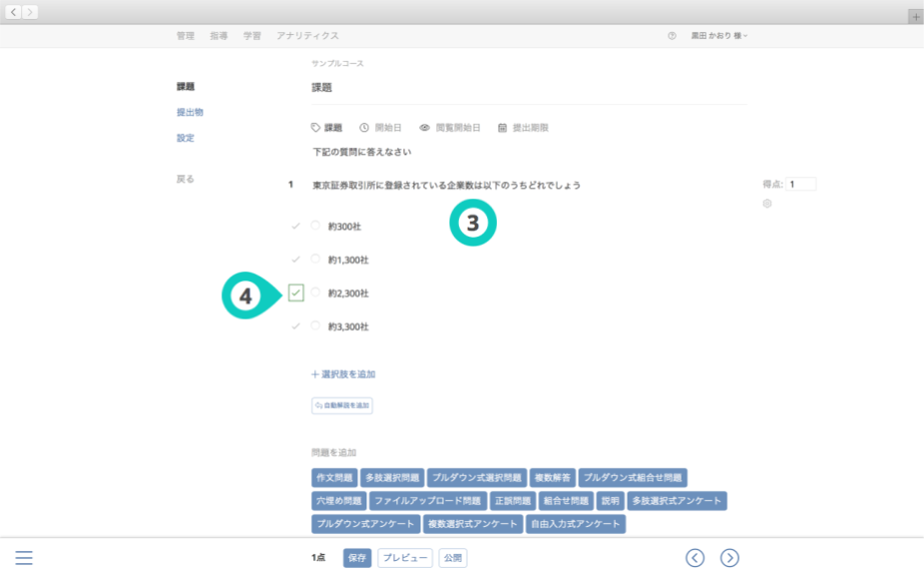This screenshot has width=924, height=578.
Task: Go to previous page with left arrow
Action: (x=695, y=558)
